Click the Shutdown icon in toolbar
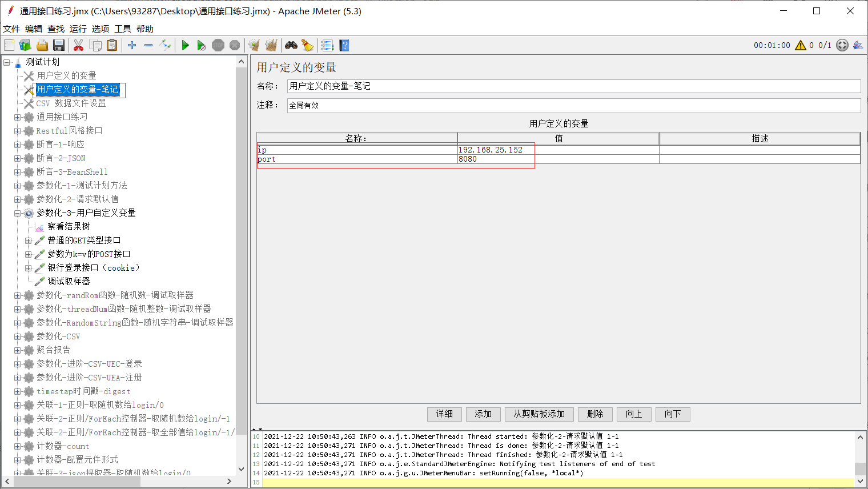868x489 pixels. click(x=235, y=45)
